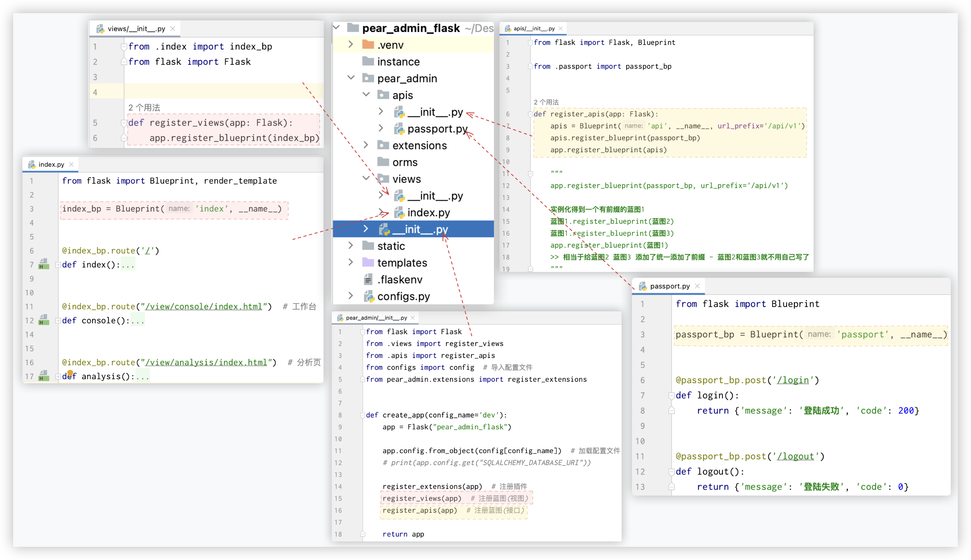Toggle code fold at def login()

click(671, 395)
